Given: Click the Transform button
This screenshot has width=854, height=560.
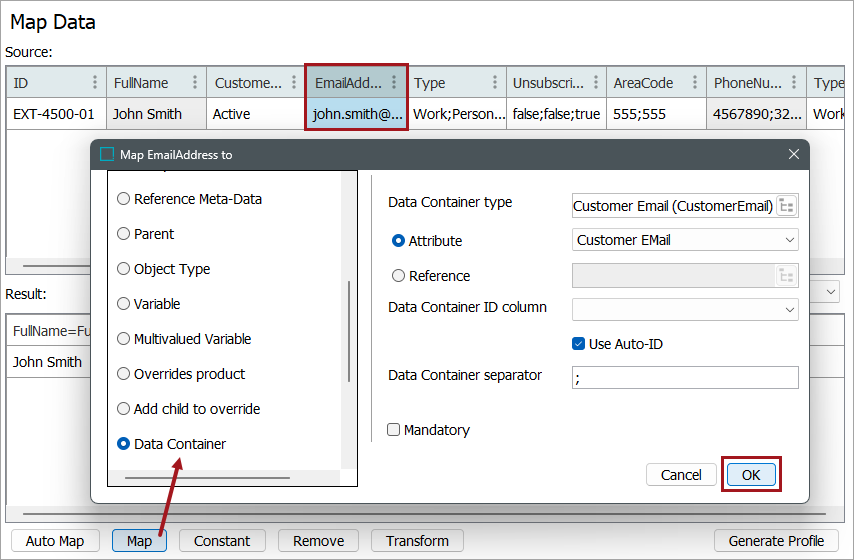Looking at the screenshot, I should (417, 541).
